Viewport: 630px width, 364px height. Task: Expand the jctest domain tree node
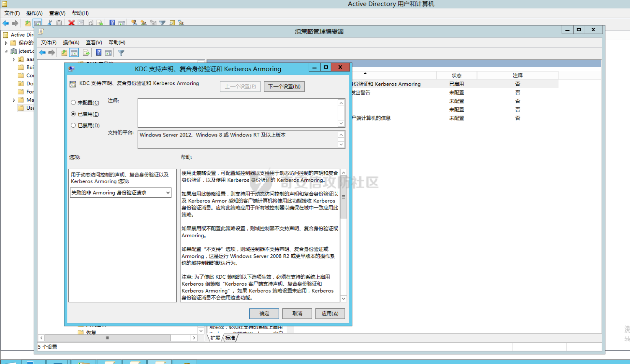click(x=6, y=51)
